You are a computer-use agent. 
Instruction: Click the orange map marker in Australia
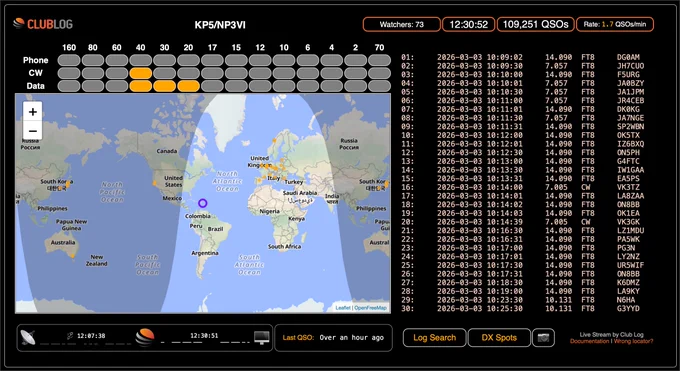click(x=73, y=256)
